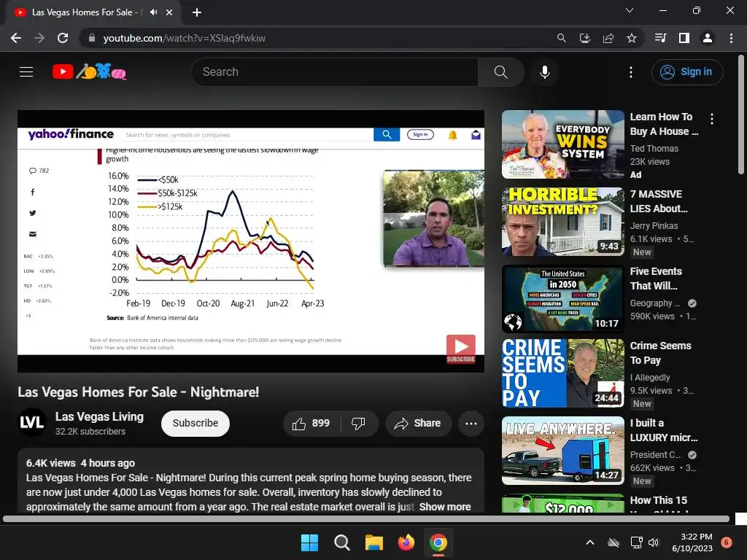Click the install app icon in the address bar
This screenshot has width=747, height=560.
click(x=584, y=38)
